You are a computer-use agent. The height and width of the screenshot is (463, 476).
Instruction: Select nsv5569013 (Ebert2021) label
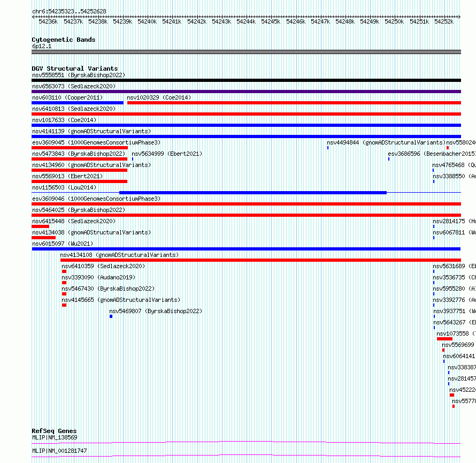[67, 176]
